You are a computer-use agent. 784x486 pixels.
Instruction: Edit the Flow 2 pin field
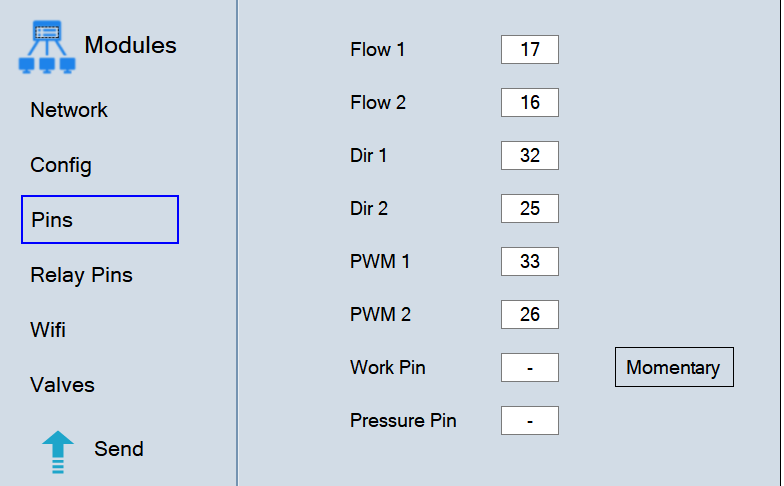point(530,102)
